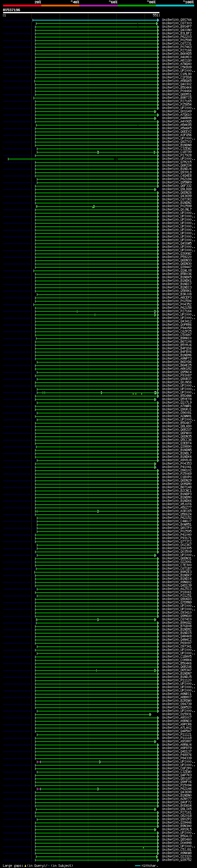Image resolution: width=197 pixels, height=868 pixels.
Task: Select the UniRef100_B1NDN8 label
Action: click(176, 145)
